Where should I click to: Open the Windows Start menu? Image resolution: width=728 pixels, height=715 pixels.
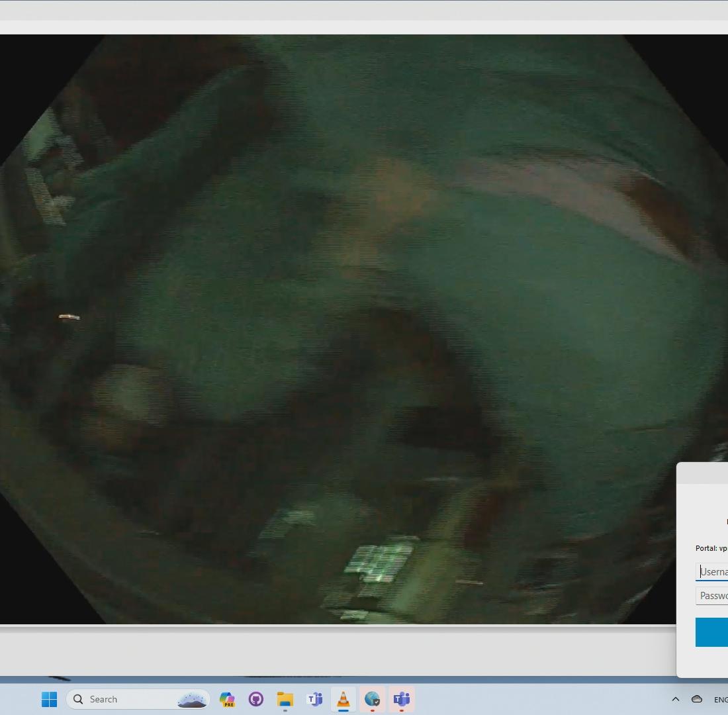tap(49, 699)
